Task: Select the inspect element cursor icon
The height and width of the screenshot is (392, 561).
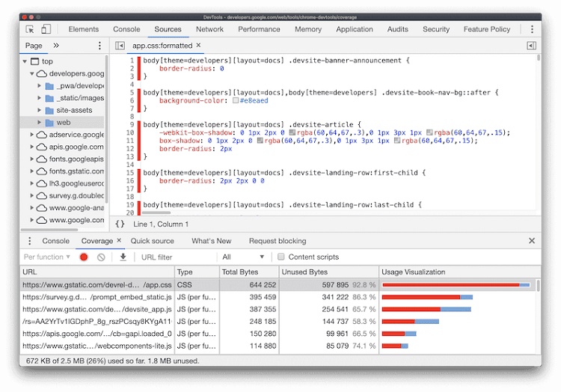Action: tap(30, 29)
